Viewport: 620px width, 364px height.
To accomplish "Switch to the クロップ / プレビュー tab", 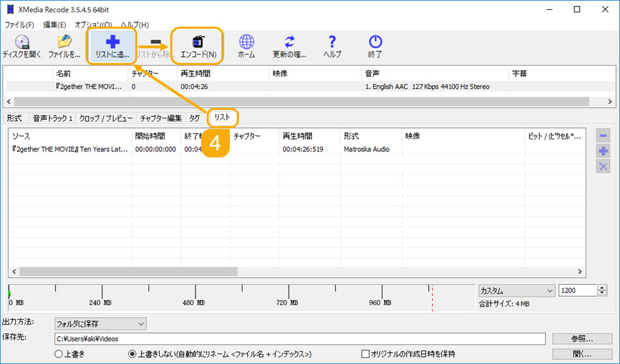I will [106, 118].
